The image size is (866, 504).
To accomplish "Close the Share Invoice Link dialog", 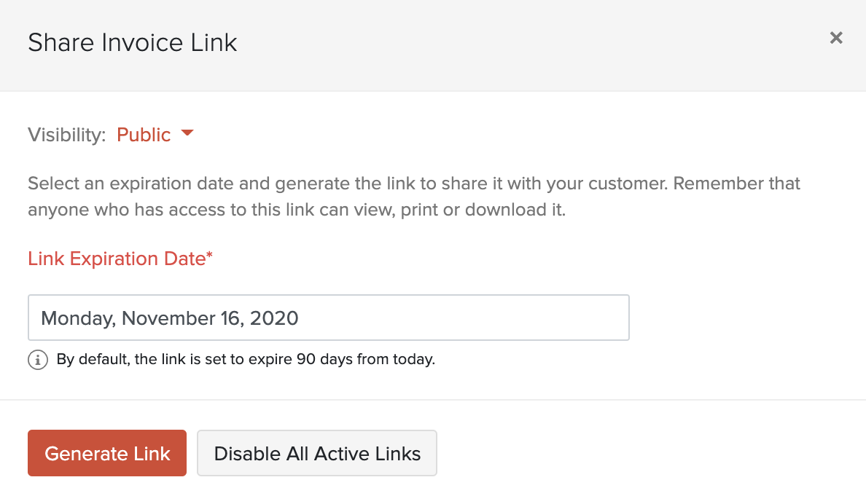I will point(836,38).
